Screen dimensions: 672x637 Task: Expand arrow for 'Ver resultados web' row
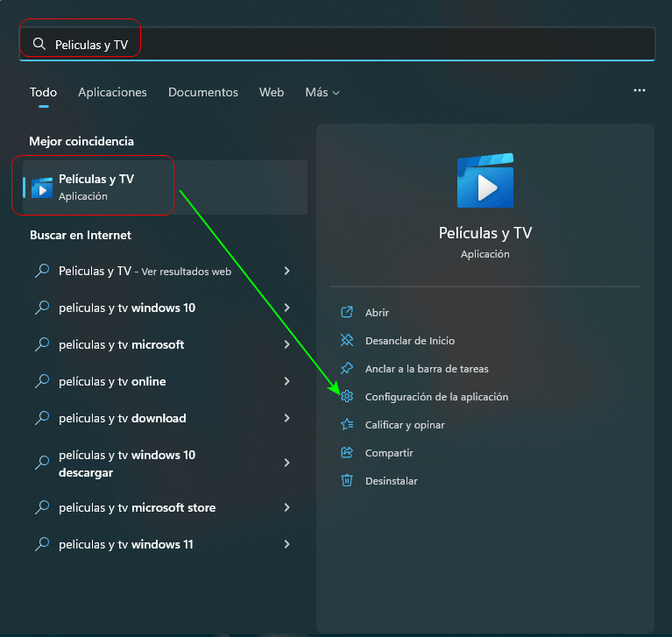[x=286, y=271]
